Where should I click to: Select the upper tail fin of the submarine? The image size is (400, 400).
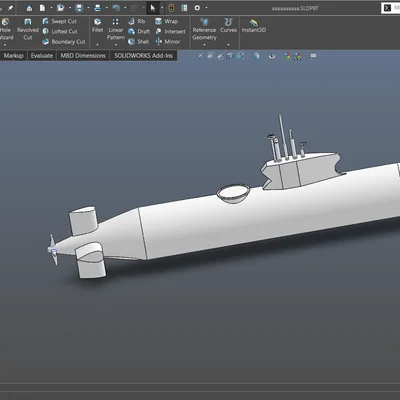coord(83,221)
